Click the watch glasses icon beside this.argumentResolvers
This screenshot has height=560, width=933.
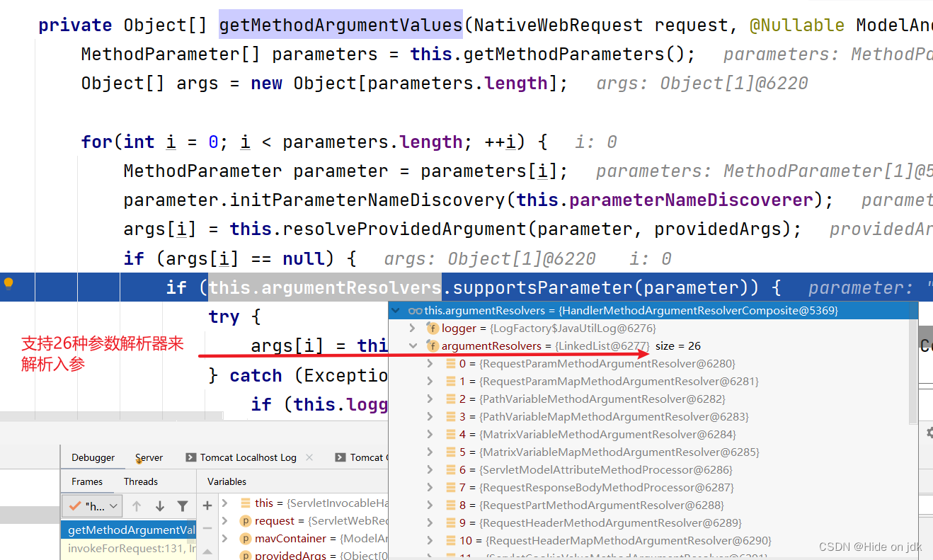pyautogui.click(x=416, y=310)
